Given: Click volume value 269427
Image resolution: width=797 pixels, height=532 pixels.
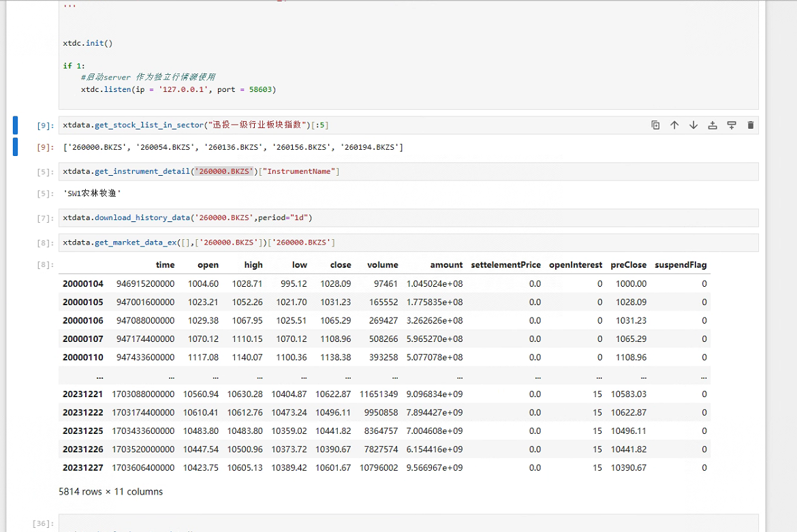Looking at the screenshot, I should pos(384,321).
